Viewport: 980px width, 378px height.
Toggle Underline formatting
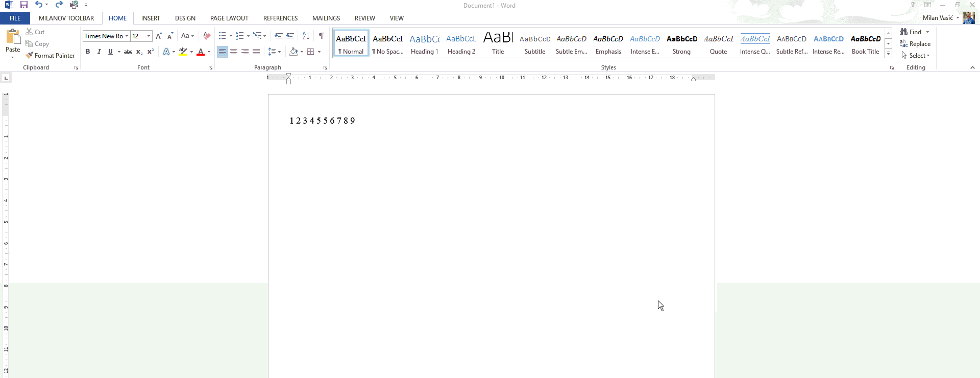pyautogui.click(x=110, y=52)
